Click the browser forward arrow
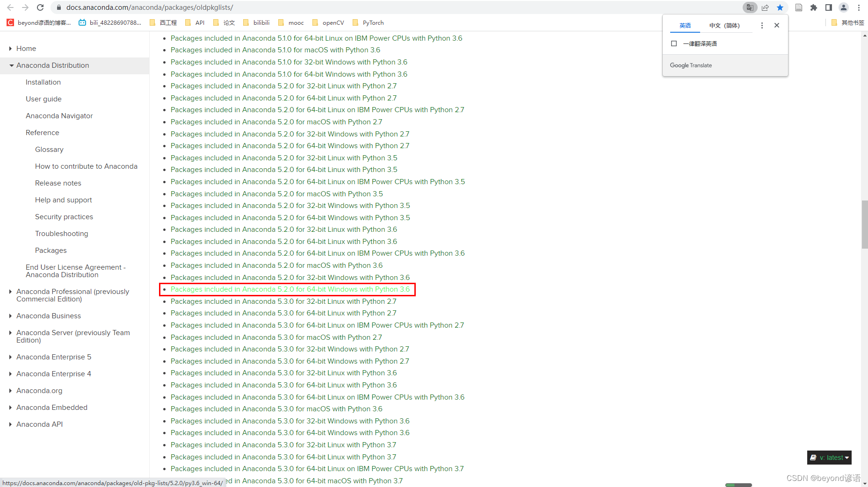Image resolution: width=868 pixels, height=487 pixels. tap(25, 7)
